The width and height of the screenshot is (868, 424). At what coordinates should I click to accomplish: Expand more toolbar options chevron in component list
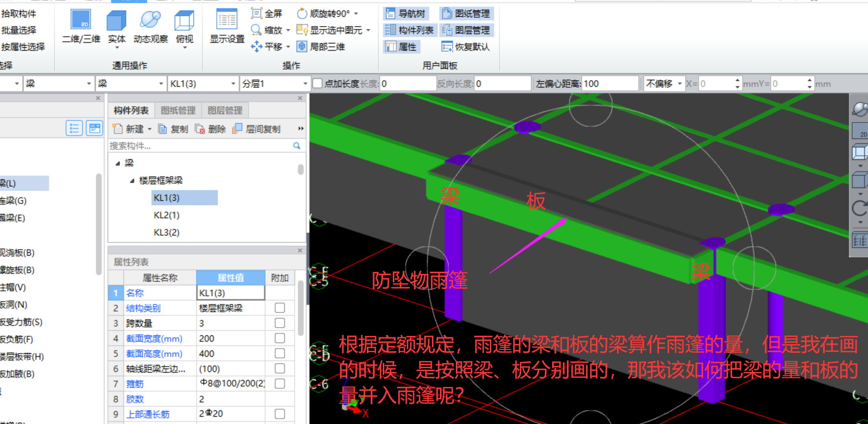(x=301, y=128)
